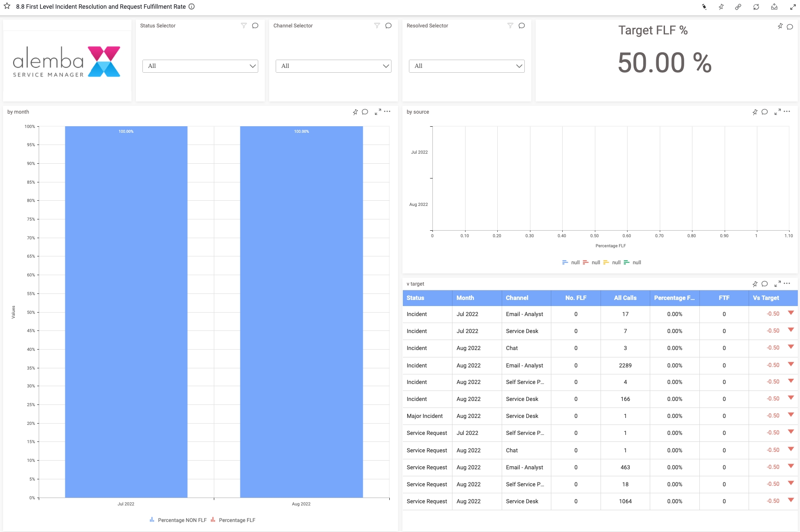Click the filter icon on Status Selector
800x532 pixels.
(244, 26)
